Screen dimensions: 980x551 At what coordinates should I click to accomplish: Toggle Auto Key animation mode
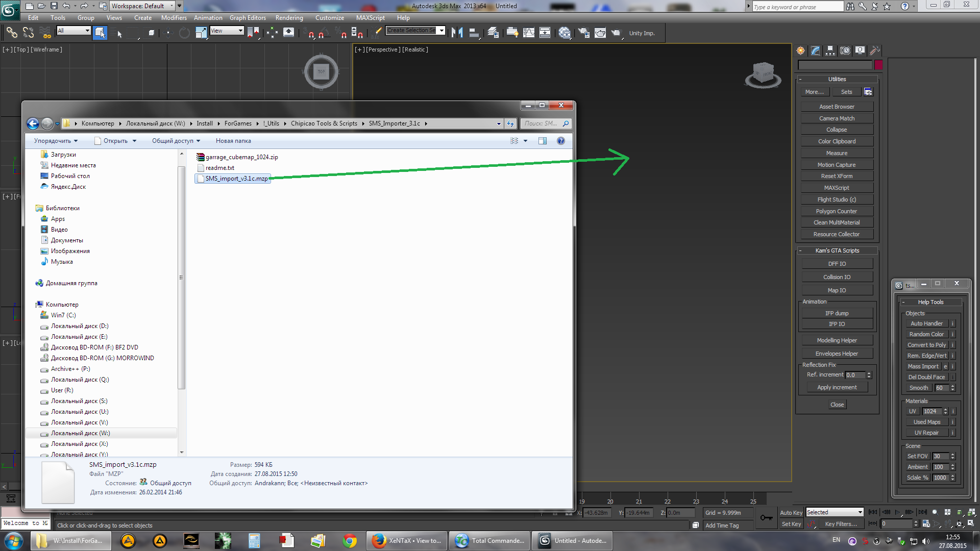791,513
